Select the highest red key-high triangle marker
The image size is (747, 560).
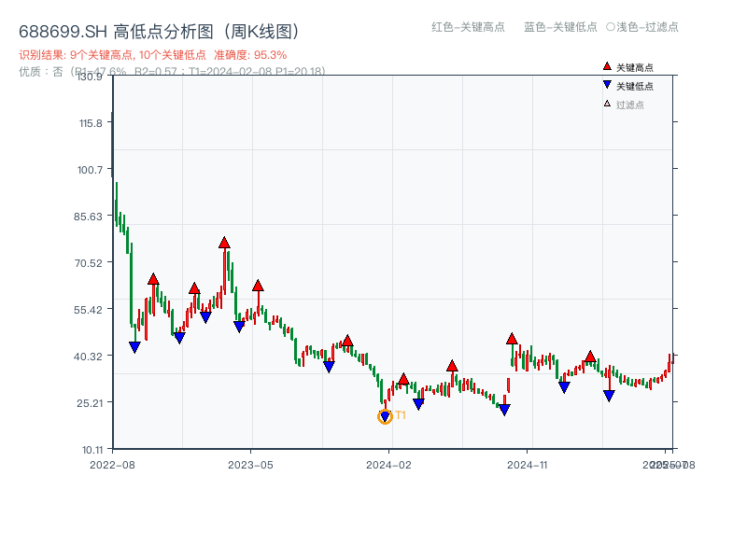[x=224, y=242]
